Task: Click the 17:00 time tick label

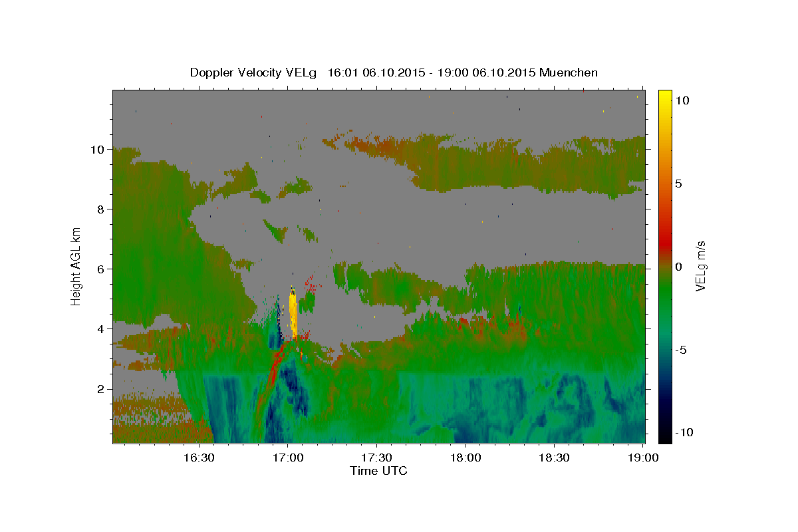Action: pos(289,458)
